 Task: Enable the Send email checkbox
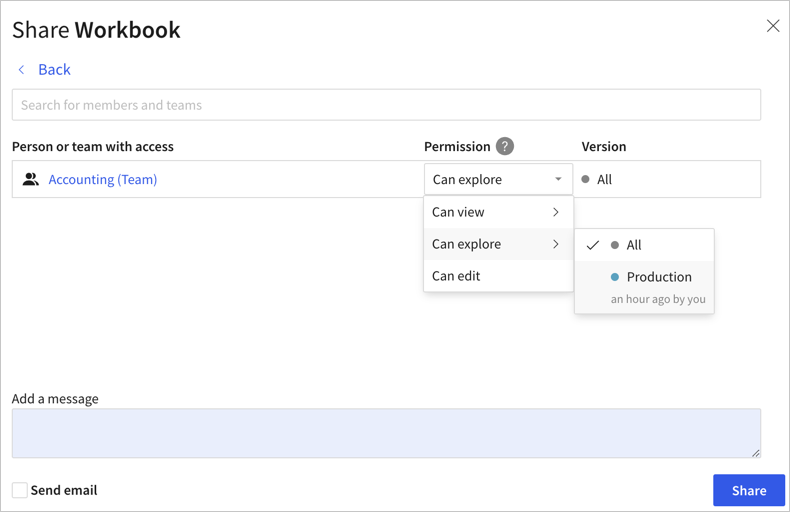pos(20,490)
